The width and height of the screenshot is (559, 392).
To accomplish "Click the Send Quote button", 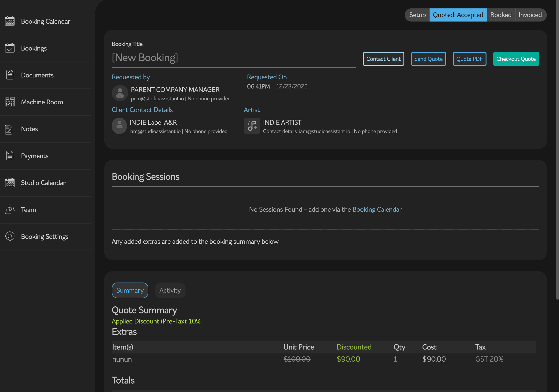I will pos(428,59).
